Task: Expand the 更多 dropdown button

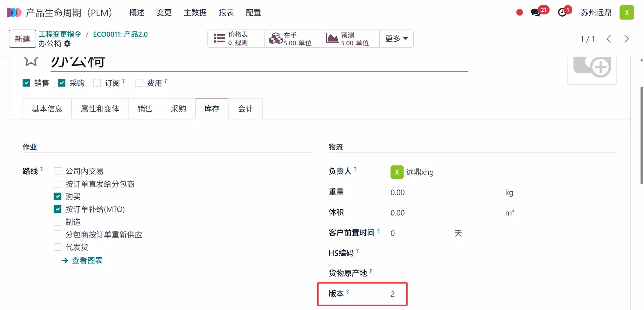Action: tap(396, 39)
